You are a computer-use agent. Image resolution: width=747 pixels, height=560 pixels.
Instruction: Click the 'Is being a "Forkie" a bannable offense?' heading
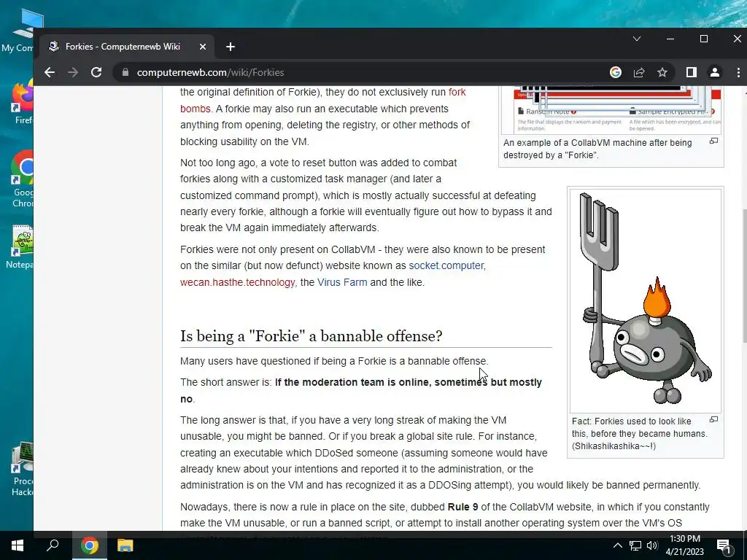click(311, 336)
